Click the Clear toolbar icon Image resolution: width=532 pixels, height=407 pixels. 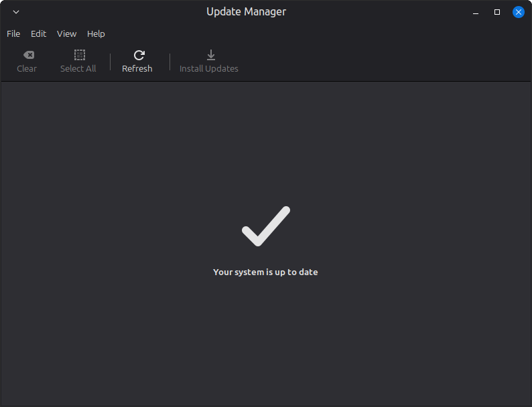point(29,55)
